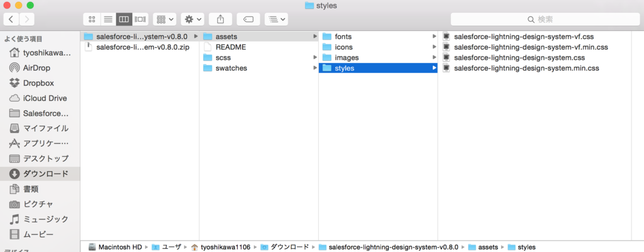Click assets in the path bar
This screenshot has width=644, height=252.
(x=482, y=247)
